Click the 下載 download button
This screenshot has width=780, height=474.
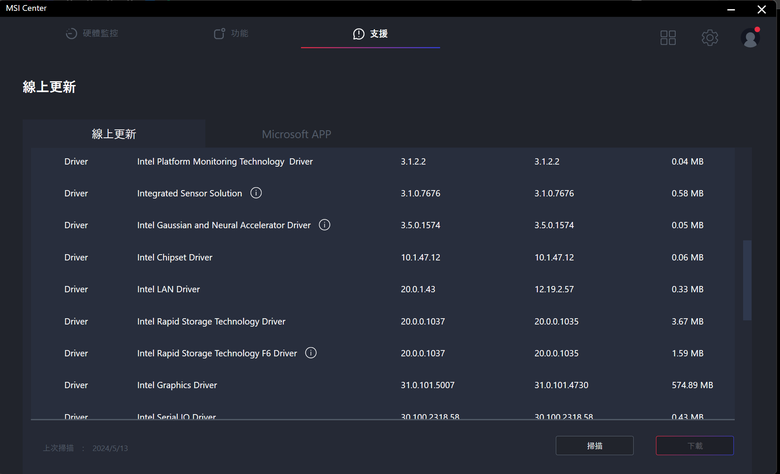point(694,446)
